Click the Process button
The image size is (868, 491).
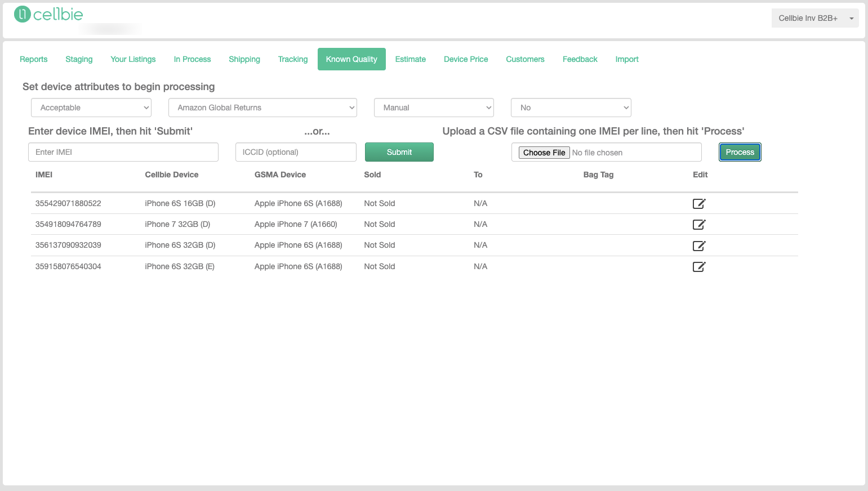coord(740,152)
